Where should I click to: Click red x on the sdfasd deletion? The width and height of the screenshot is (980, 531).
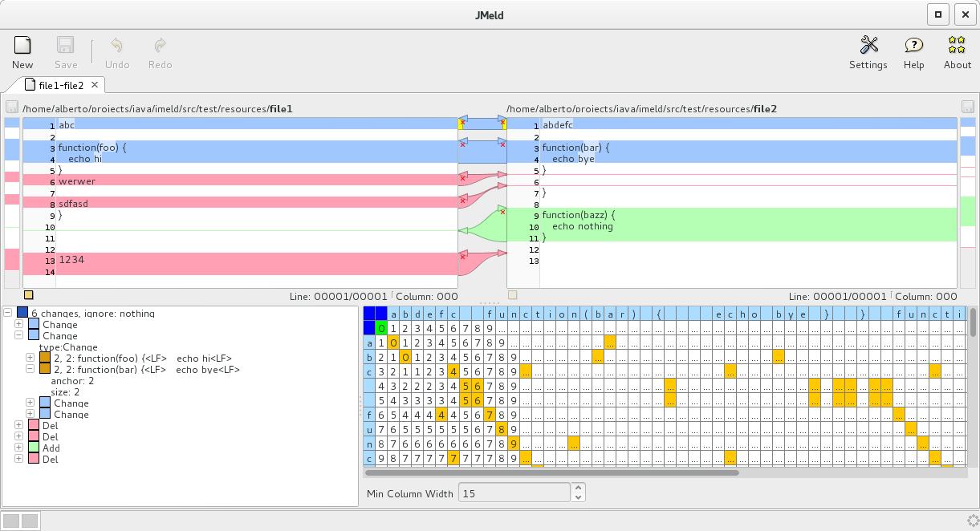[462, 201]
